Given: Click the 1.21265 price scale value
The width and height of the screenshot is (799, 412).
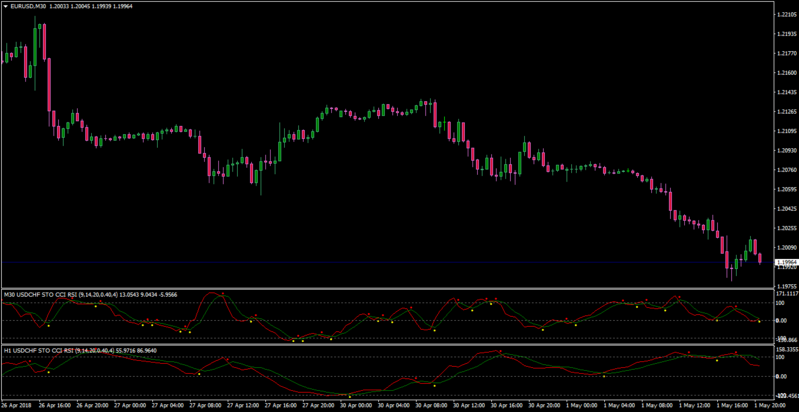Looking at the screenshot, I should pyautogui.click(x=786, y=112).
